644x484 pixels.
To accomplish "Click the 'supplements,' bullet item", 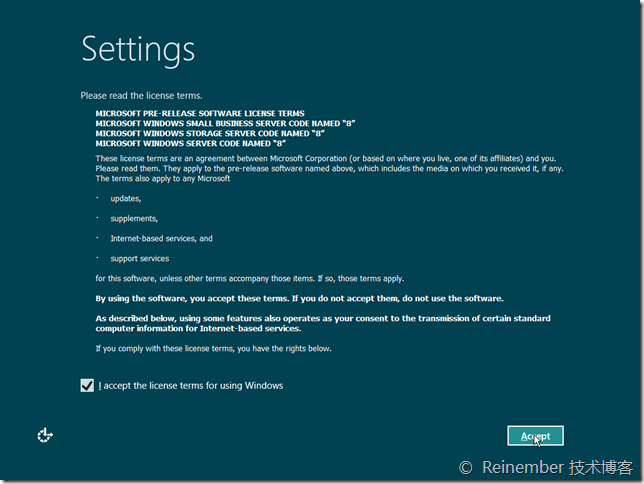I will [134, 219].
